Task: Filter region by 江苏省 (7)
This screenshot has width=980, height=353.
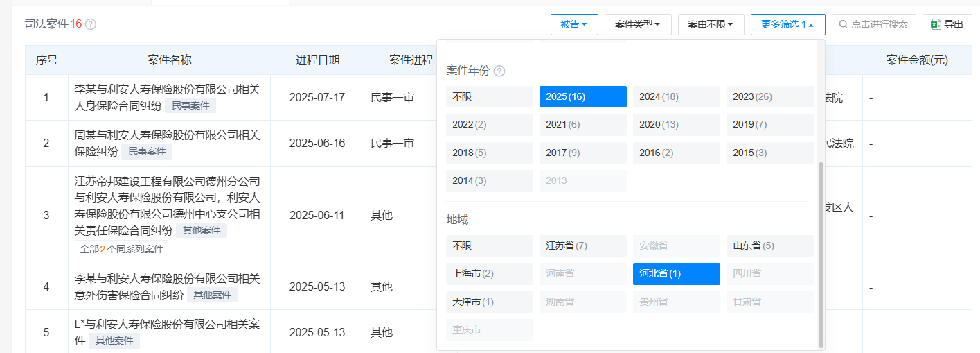Action: point(583,246)
